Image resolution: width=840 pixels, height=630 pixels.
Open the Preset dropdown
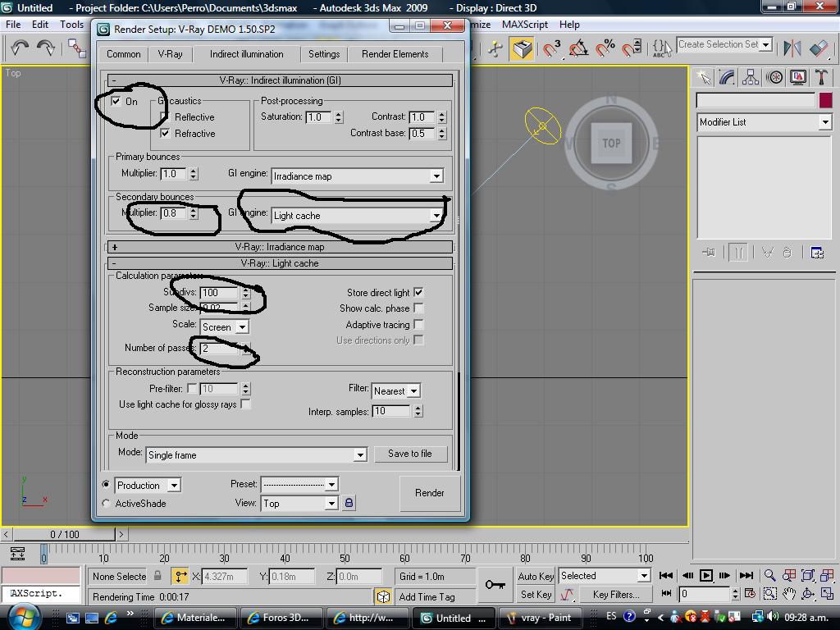tap(299, 484)
